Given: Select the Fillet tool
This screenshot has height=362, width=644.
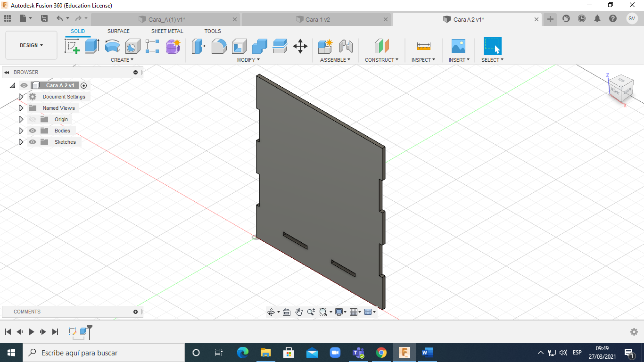Looking at the screenshot, I should pos(219,46).
